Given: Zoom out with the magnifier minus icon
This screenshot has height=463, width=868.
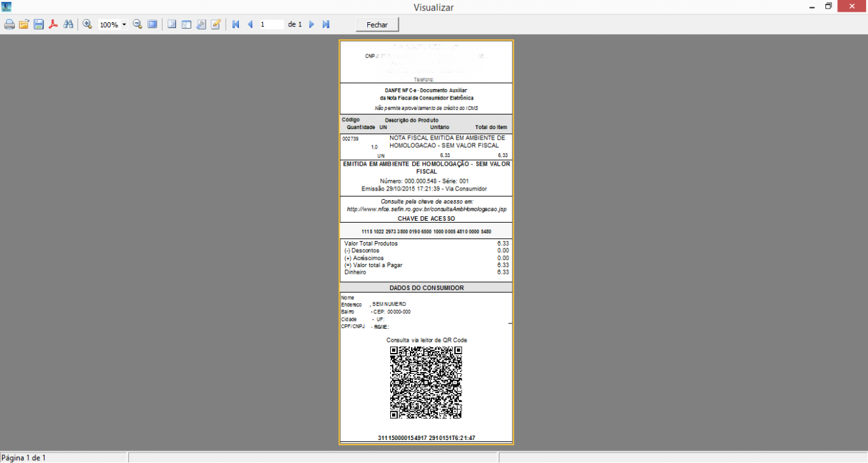Looking at the screenshot, I should pos(137,24).
